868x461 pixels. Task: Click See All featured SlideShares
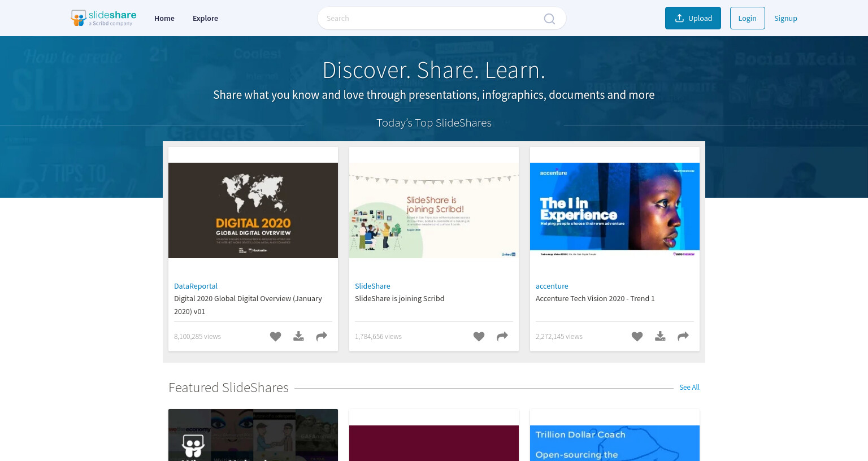tap(689, 388)
